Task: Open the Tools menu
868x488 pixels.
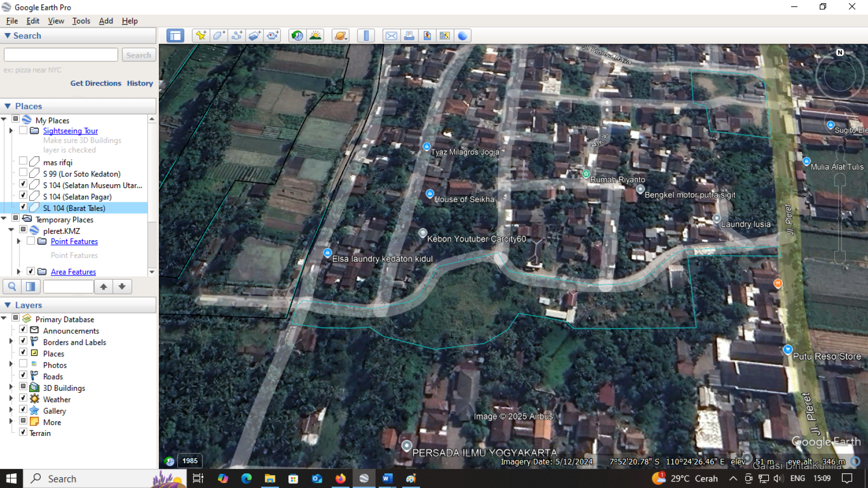Action: (81, 21)
